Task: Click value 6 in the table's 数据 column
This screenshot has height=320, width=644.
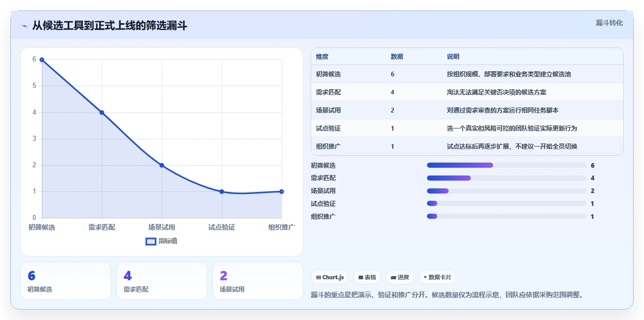Action: (x=393, y=74)
